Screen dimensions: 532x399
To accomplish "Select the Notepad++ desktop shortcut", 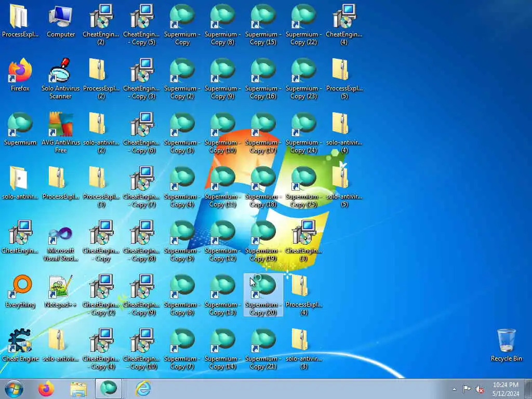I will [61, 291].
